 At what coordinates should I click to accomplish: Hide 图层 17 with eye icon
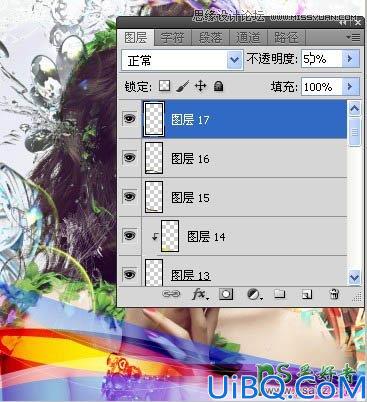(129, 118)
